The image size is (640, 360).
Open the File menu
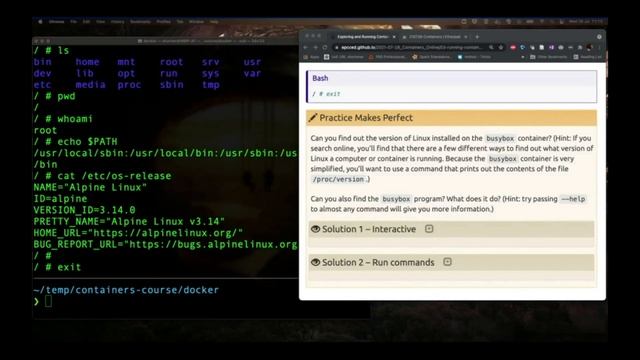pyautogui.click(x=73, y=22)
